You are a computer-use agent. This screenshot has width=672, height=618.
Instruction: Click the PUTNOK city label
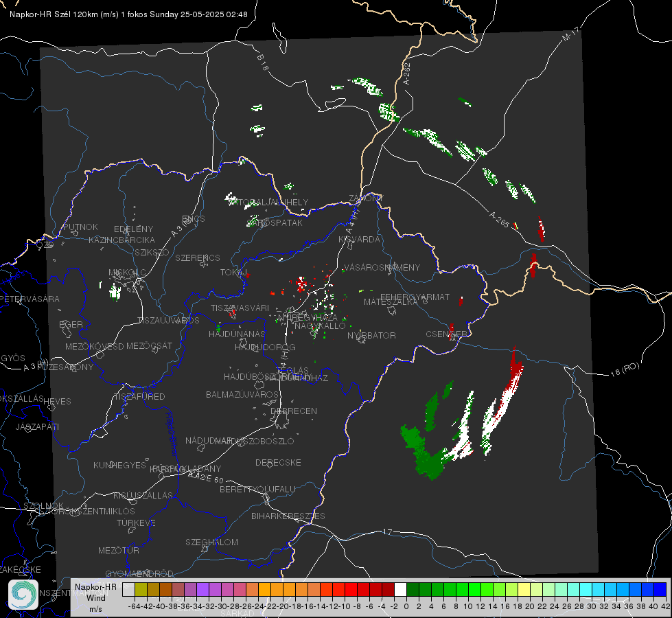pyautogui.click(x=80, y=227)
